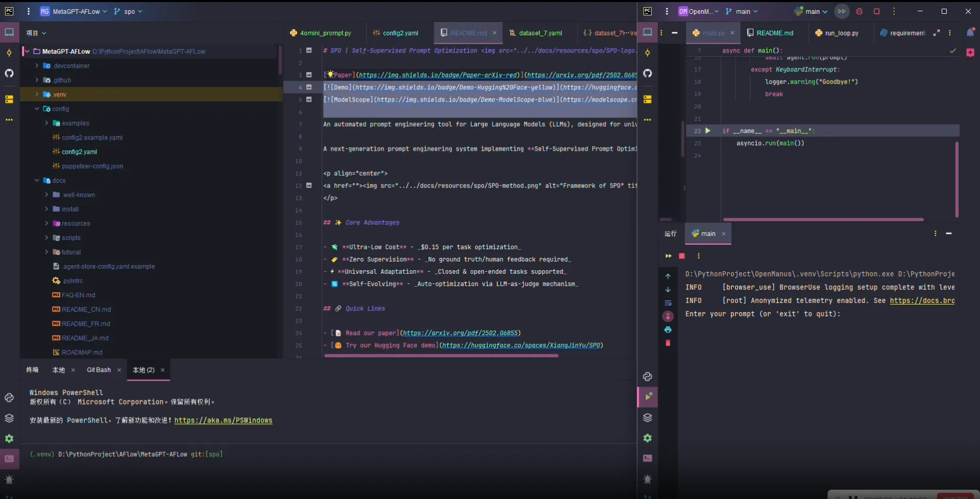Viewport: 980px width, 499px height.
Task: Select the Git Bash terminal tab
Action: 99,370
